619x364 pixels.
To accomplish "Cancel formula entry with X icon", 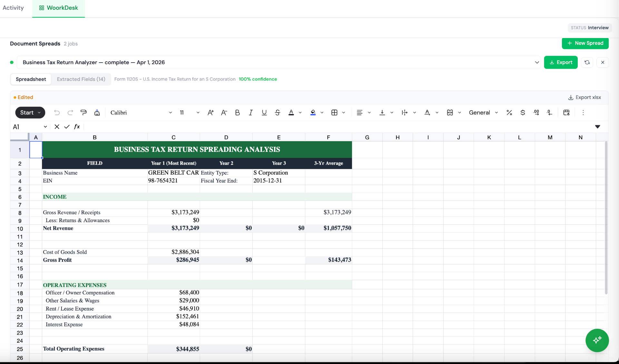I will pos(57,127).
